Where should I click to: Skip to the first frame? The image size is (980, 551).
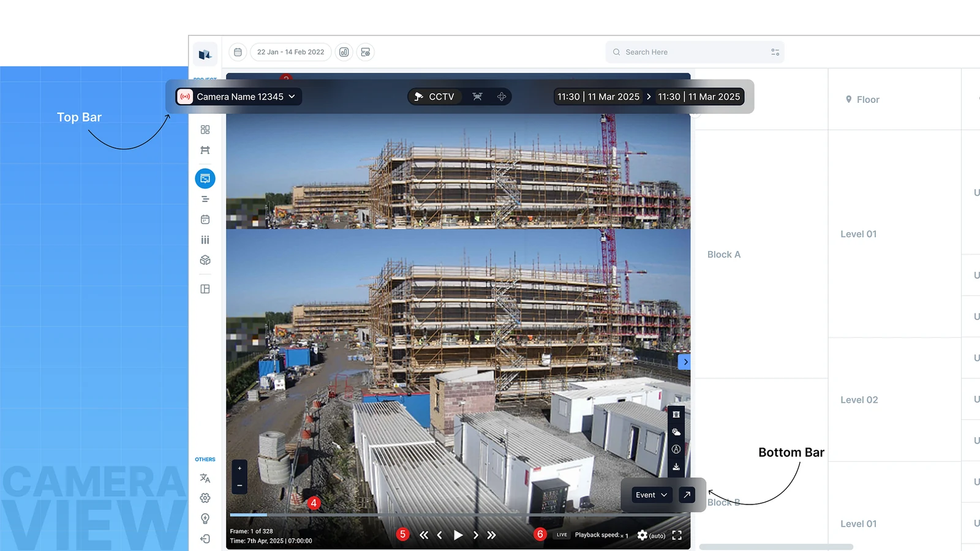point(424,535)
